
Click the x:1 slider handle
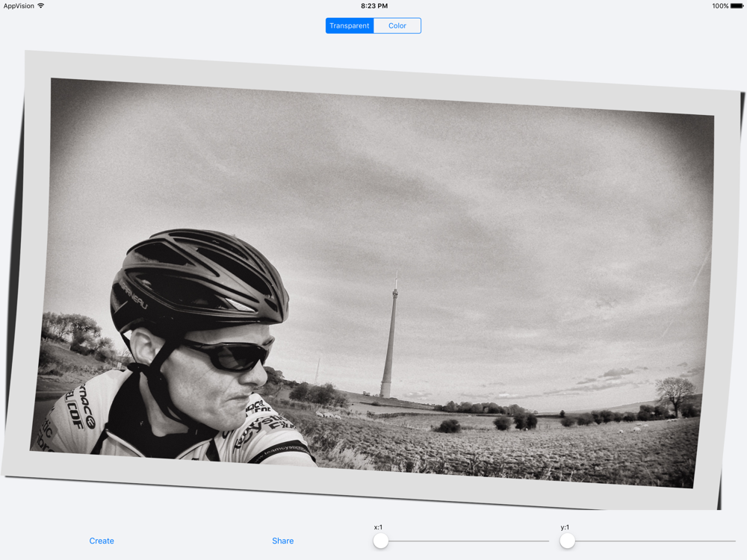tap(381, 541)
